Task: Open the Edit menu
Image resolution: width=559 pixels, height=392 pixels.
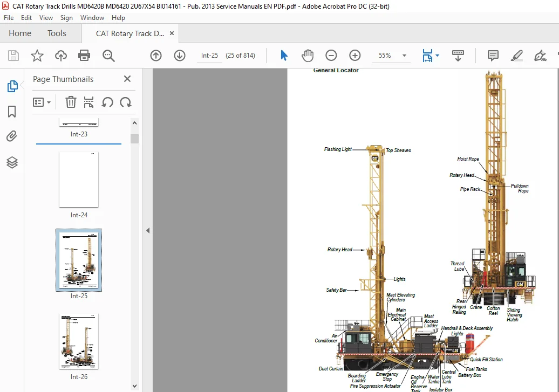Action: [26, 18]
